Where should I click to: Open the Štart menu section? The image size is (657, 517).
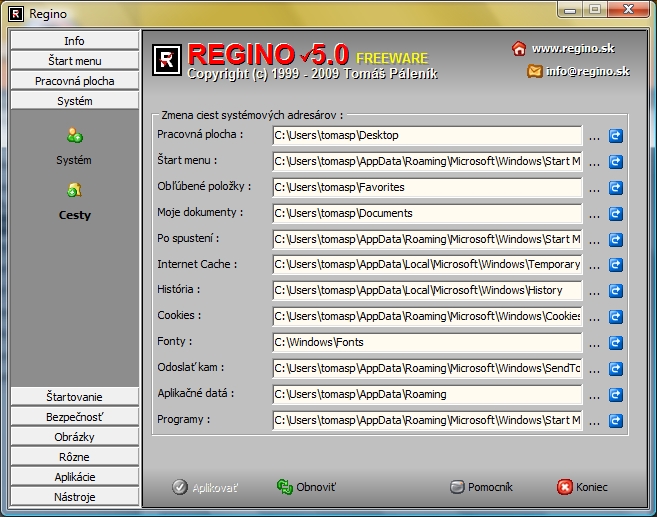coord(75,61)
